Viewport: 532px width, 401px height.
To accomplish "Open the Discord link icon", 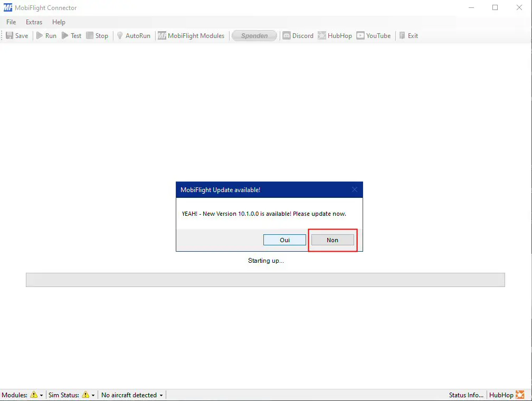I will pyautogui.click(x=287, y=36).
